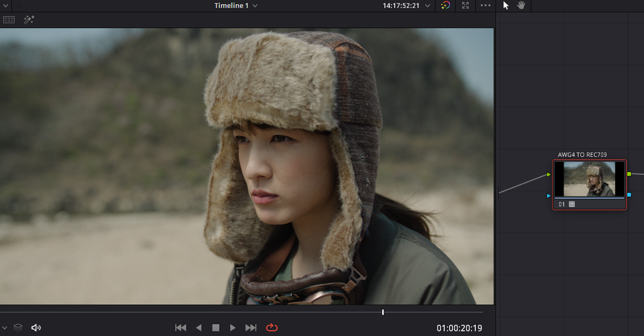Enter full screen viewer mode

[465, 6]
